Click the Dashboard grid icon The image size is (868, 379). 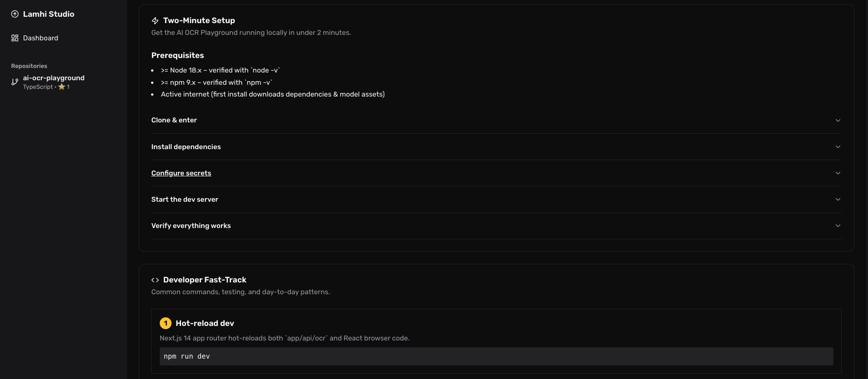pos(15,38)
